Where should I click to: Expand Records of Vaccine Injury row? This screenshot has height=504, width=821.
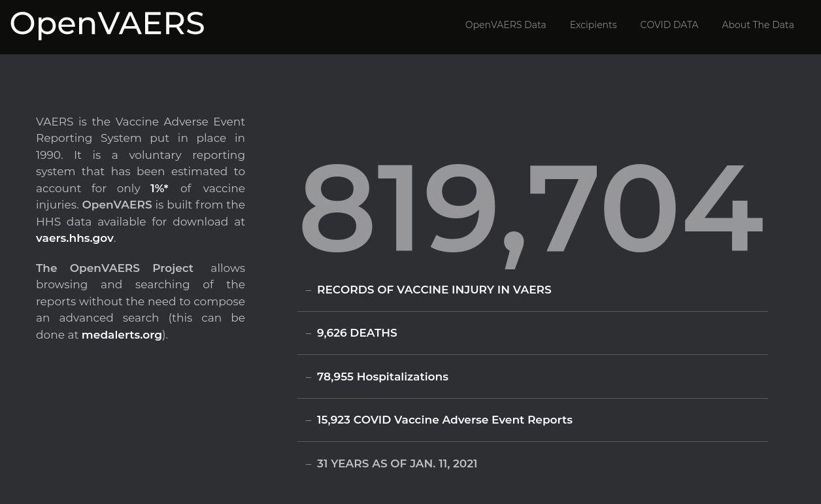[434, 290]
